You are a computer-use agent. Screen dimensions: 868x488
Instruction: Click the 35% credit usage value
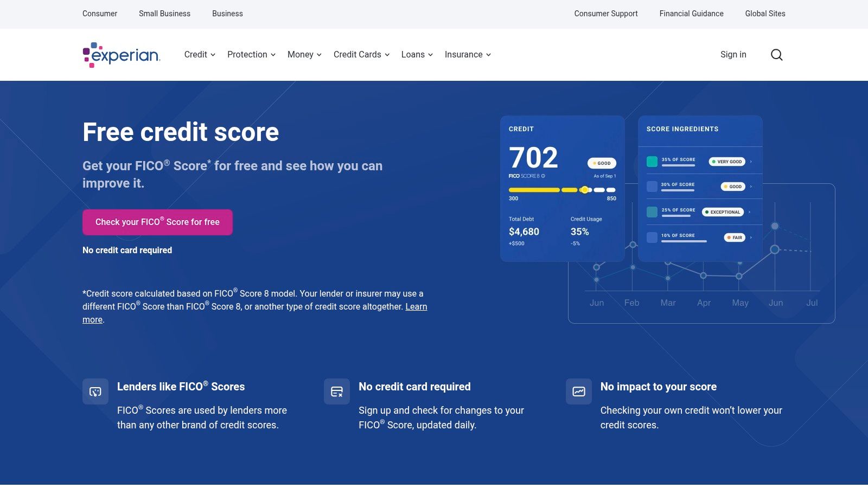pos(579,232)
